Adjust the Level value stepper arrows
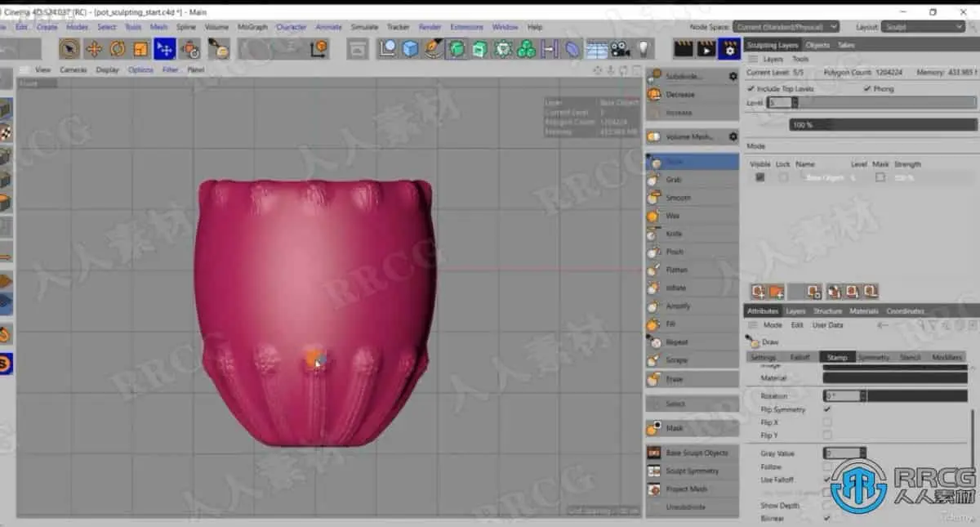Image resolution: width=980 pixels, height=527 pixels. tap(795, 103)
